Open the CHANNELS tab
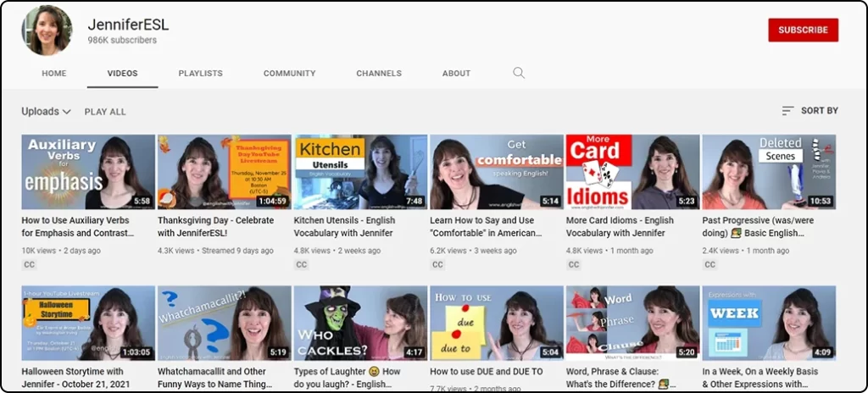Image resolution: width=868 pixels, height=393 pixels. (x=379, y=73)
